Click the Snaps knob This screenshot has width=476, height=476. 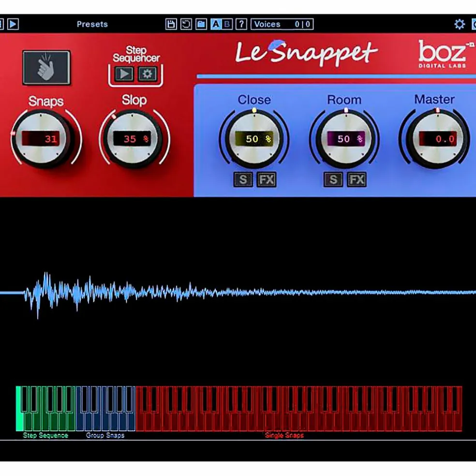point(41,139)
